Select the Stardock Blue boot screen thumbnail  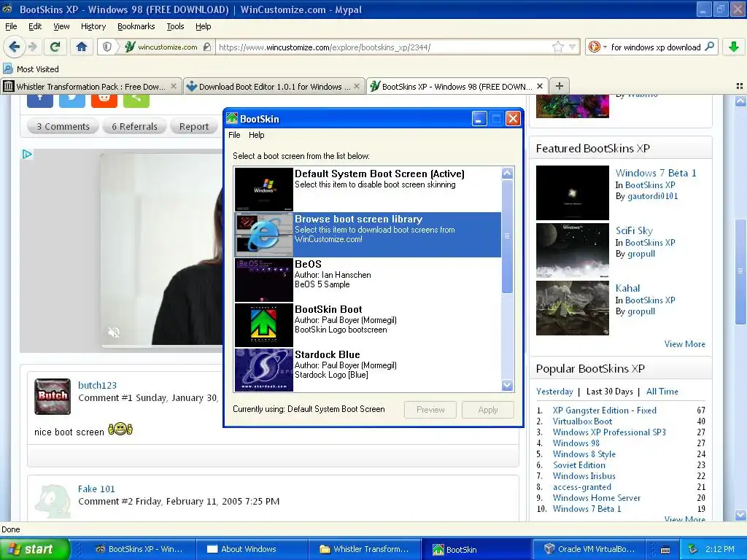point(263,370)
